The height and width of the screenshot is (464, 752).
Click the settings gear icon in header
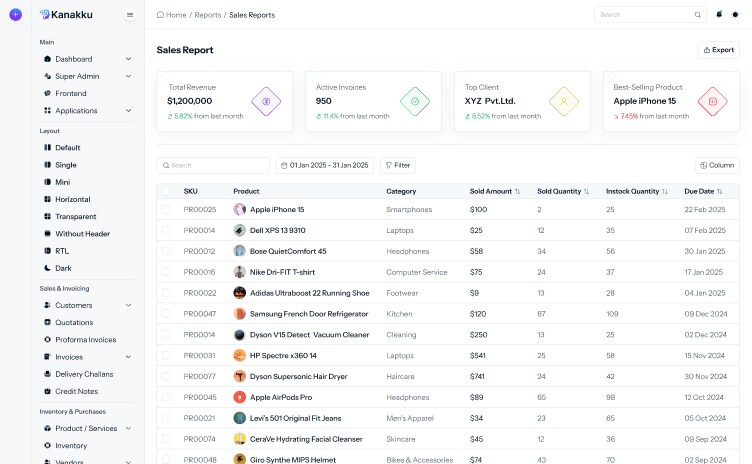coord(735,15)
